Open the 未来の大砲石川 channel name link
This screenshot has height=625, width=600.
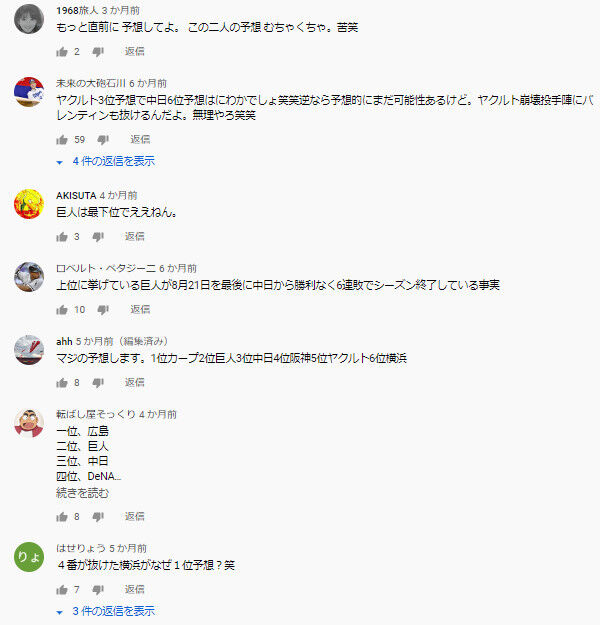pos(91,83)
